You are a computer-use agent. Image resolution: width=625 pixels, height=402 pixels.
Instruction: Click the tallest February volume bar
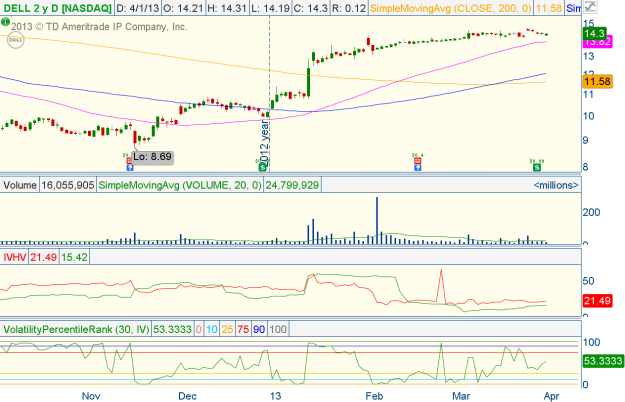[377, 220]
